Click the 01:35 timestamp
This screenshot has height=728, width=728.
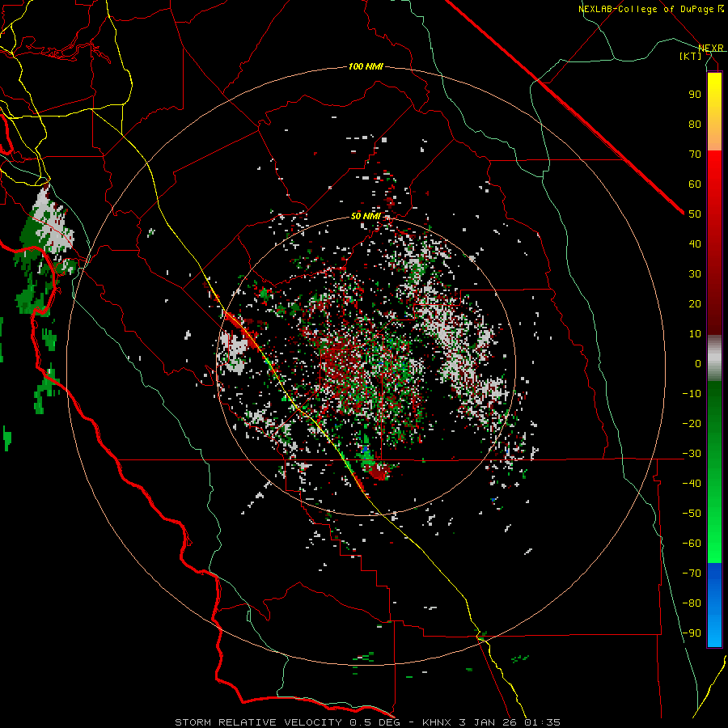coord(542,722)
